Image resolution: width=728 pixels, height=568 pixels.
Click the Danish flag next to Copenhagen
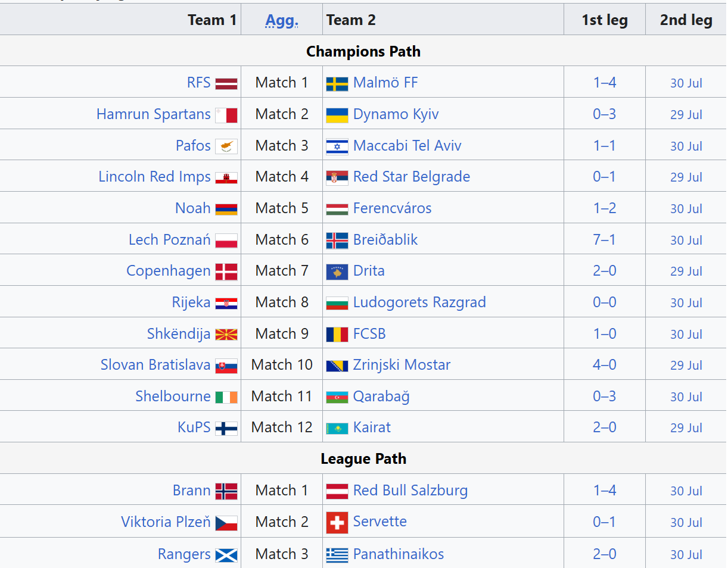[x=226, y=272]
